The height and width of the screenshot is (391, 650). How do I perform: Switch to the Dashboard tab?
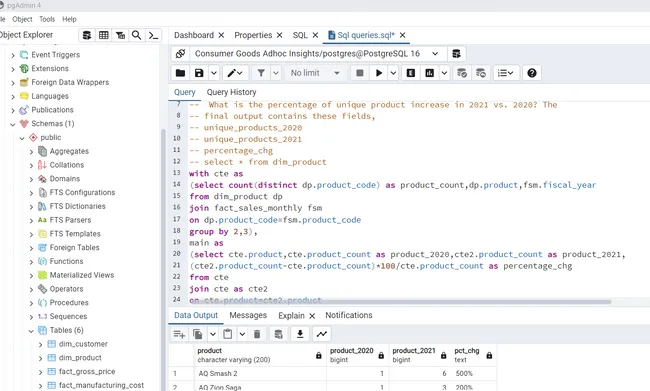[194, 35]
